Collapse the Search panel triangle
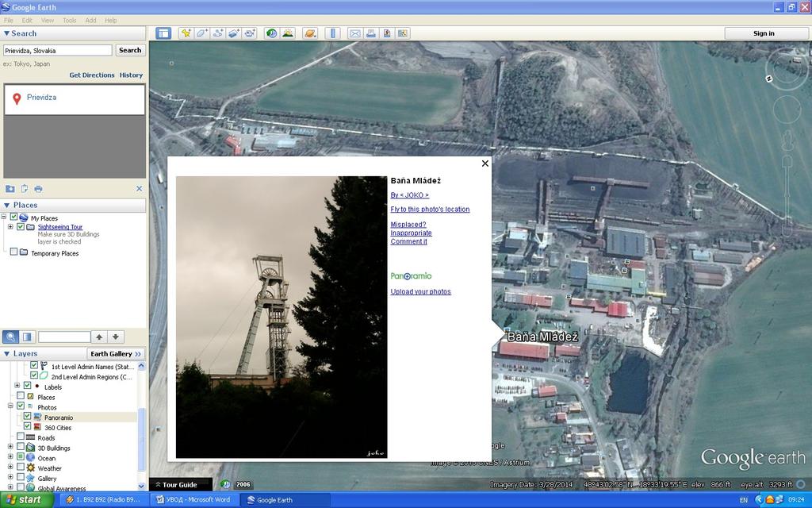Image resolution: width=812 pixels, height=508 pixels. 6,33
